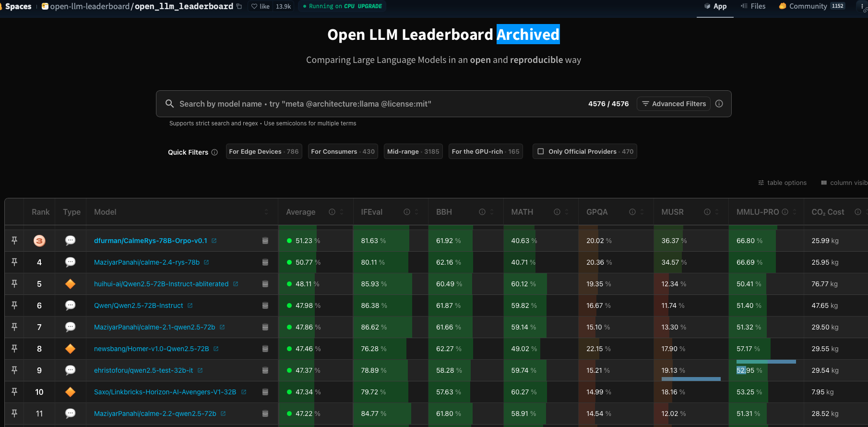Viewport: 868px width, 427px height.
Task: Open the open-llm-leaderboard organization page
Action: coord(90,6)
